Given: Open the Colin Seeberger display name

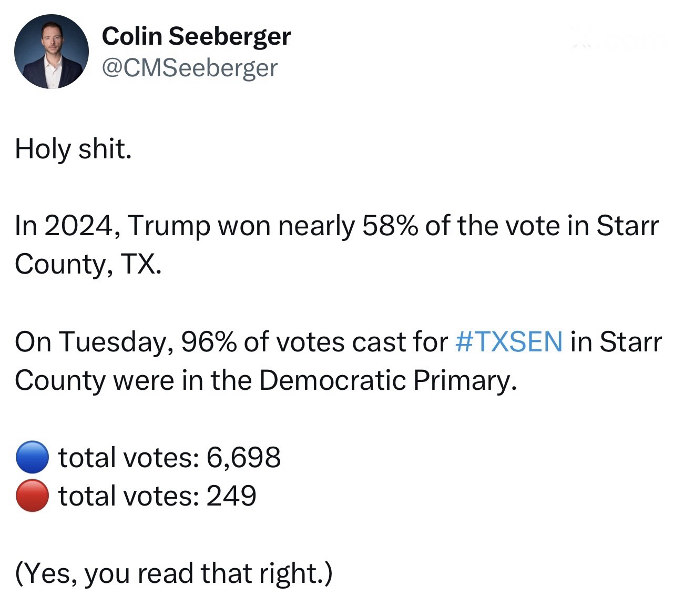Looking at the screenshot, I should point(196,36).
